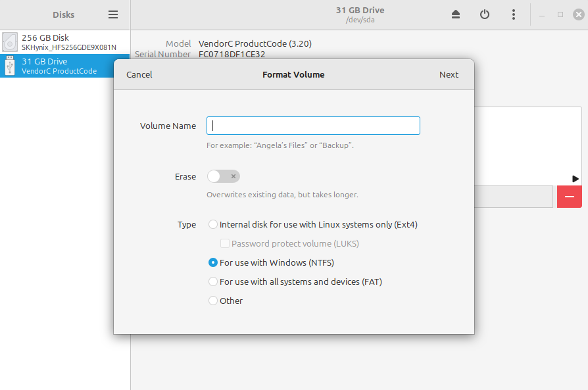Click the black play mount arrow
The height and width of the screenshot is (390, 588).
click(x=576, y=178)
